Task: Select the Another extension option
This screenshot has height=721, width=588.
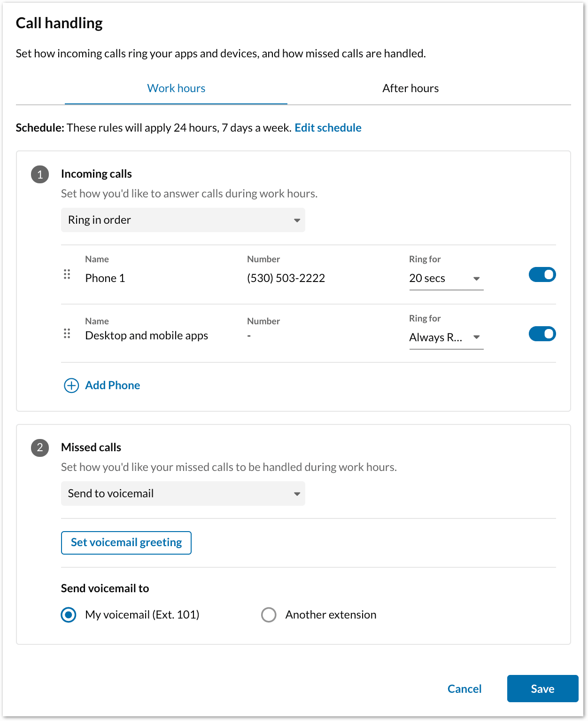Action: [269, 614]
